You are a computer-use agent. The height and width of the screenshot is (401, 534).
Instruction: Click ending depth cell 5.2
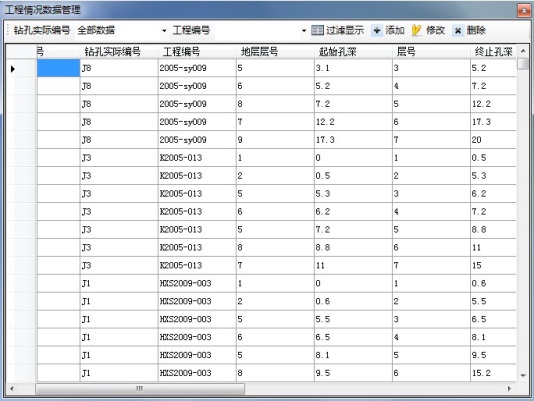coord(493,68)
